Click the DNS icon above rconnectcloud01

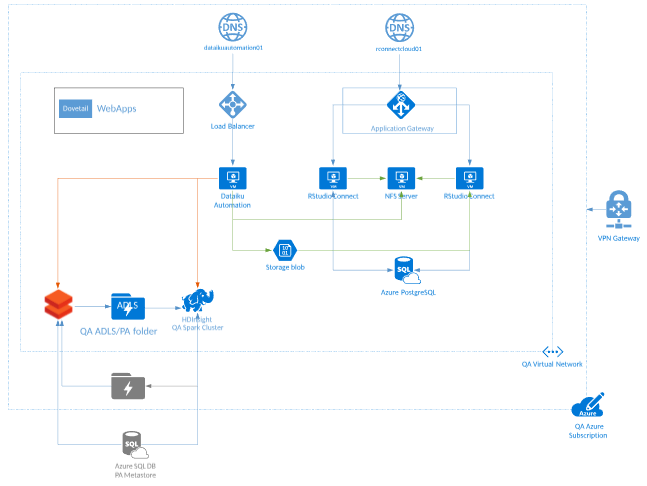click(x=400, y=26)
